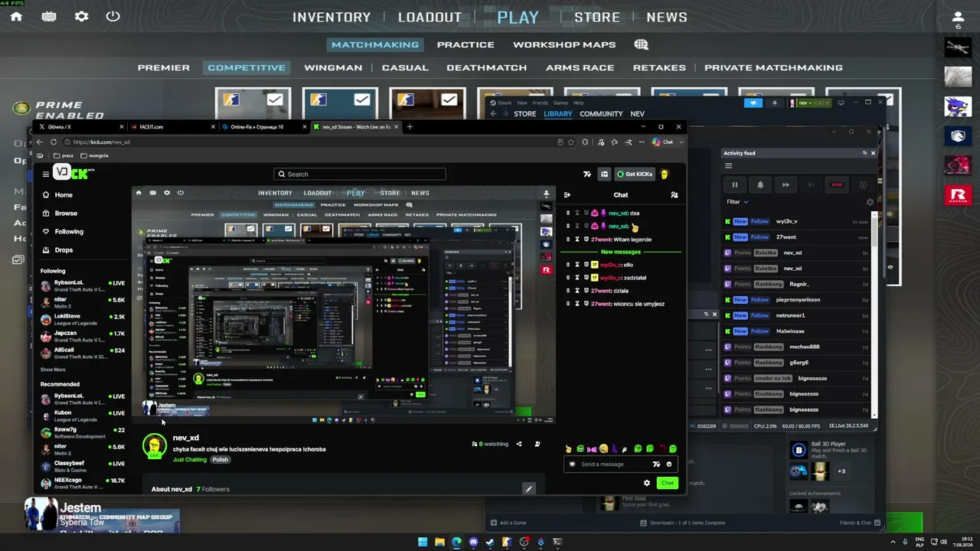Send message with the green Chat button
Screen dimensions: 980x551
tap(668, 483)
